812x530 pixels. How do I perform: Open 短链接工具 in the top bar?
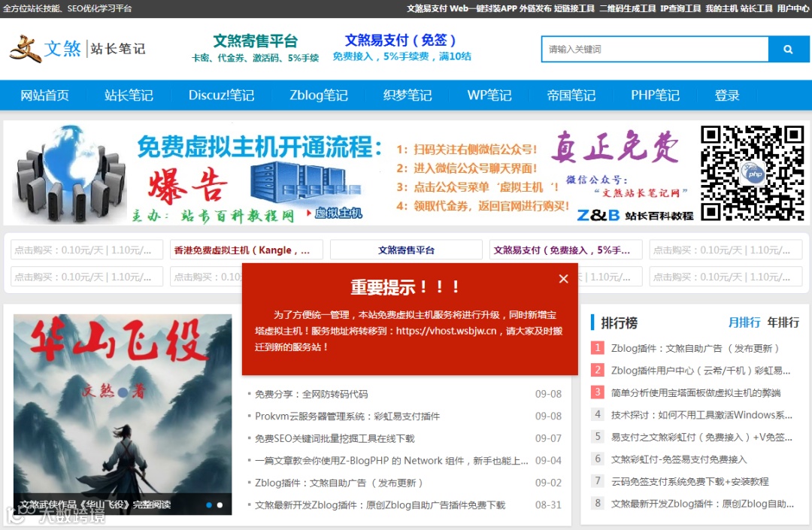574,8
